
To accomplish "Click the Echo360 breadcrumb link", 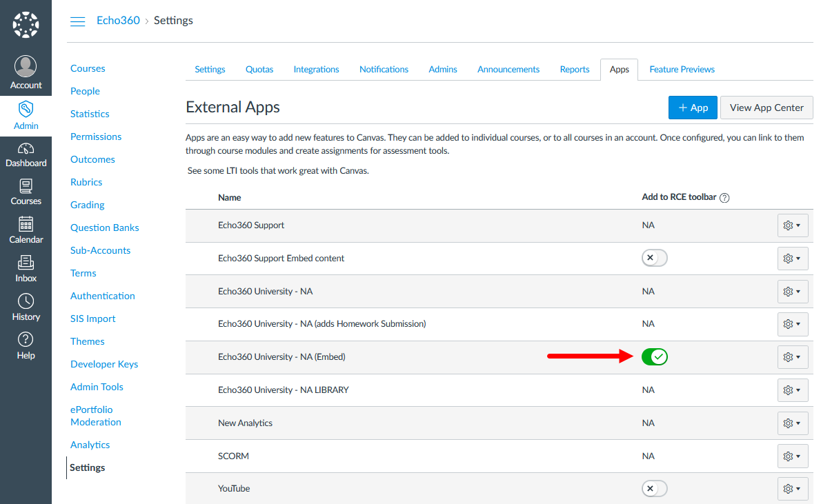I will [119, 21].
